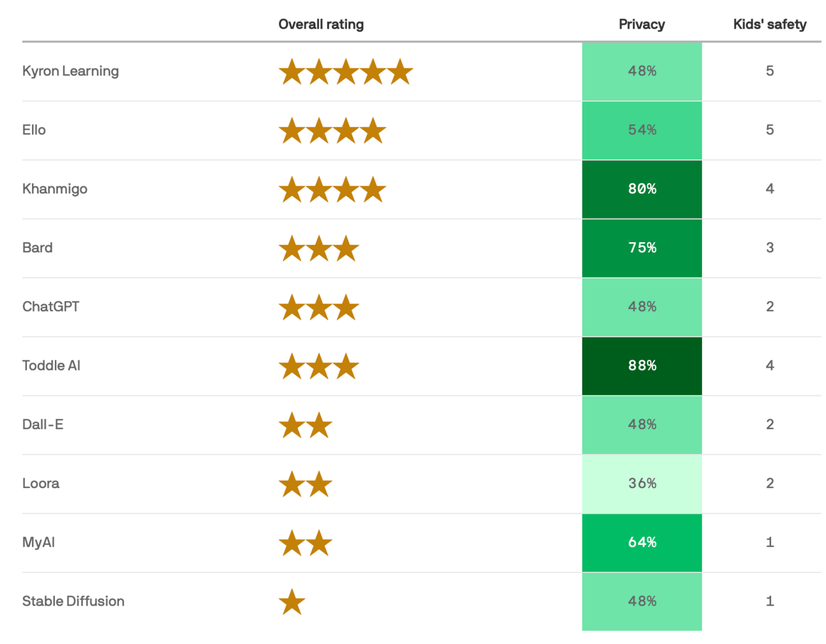
Task: Click the single star for Stable Diffusion
Action: (292, 602)
